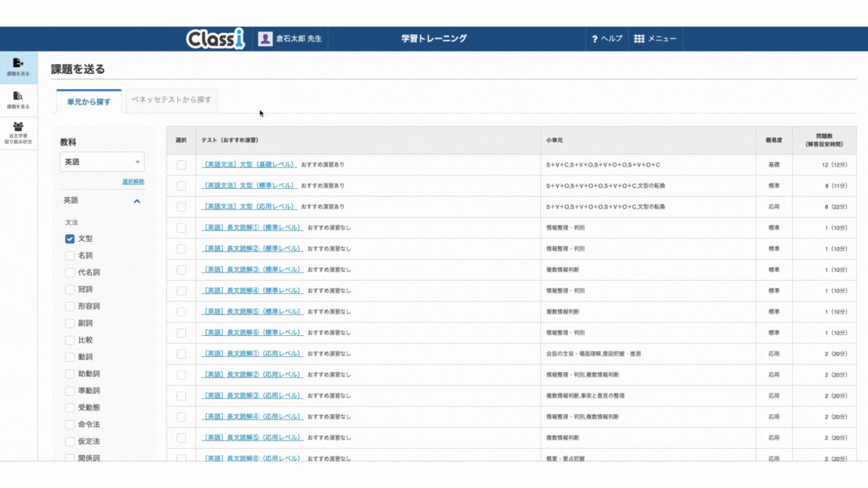Click the Classi logo in header
This screenshot has height=488, width=868.
coord(215,39)
